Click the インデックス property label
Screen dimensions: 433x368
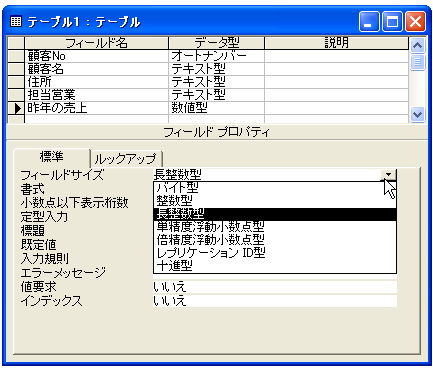pyautogui.click(x=51, y=301)
